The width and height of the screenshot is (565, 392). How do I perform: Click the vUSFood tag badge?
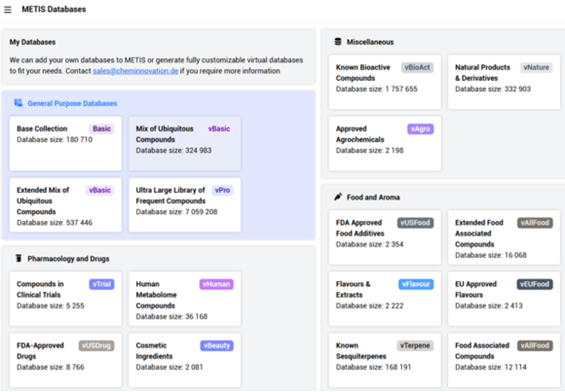click(x=415, y=223)
